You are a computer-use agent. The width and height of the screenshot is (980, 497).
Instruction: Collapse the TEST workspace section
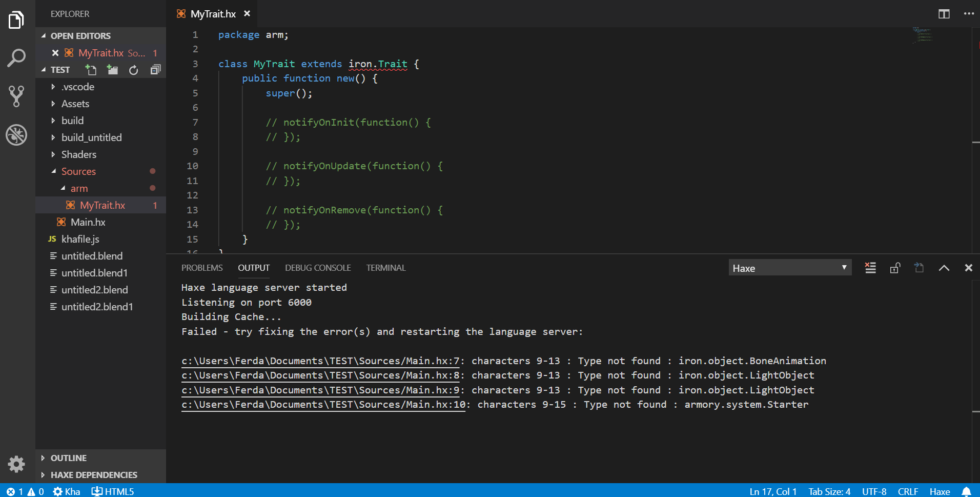click(x=60, y=70)
